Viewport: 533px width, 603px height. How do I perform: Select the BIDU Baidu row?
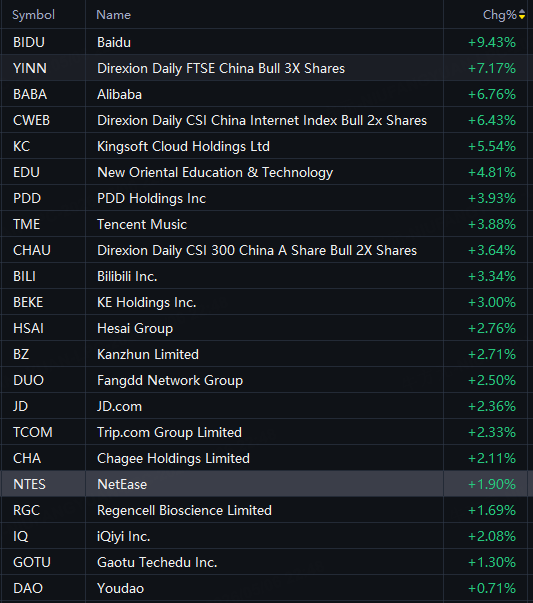[264, 42]
